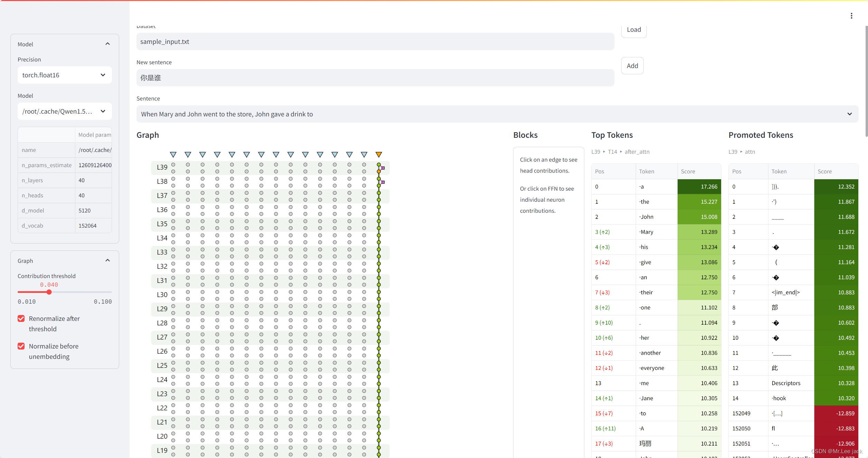Collapse the Graph settings section
This screenshot has width=868, height=458.
(x=107, y=260)
